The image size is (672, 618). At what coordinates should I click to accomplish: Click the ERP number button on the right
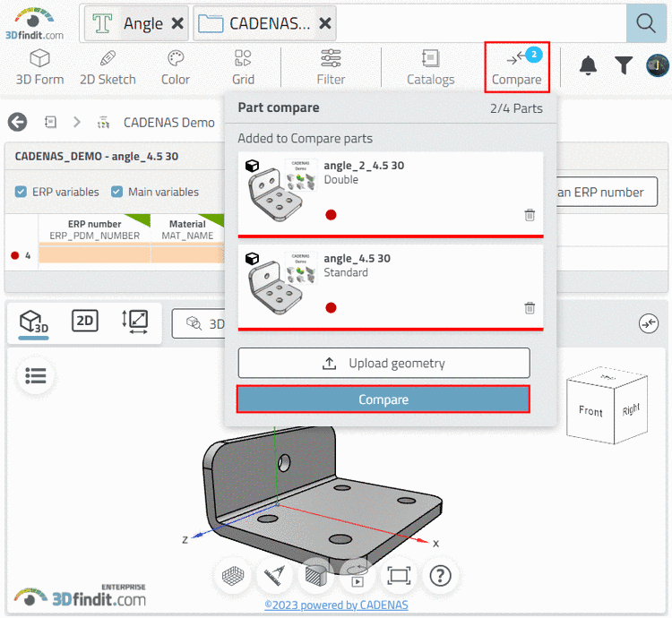pos(607,192)
